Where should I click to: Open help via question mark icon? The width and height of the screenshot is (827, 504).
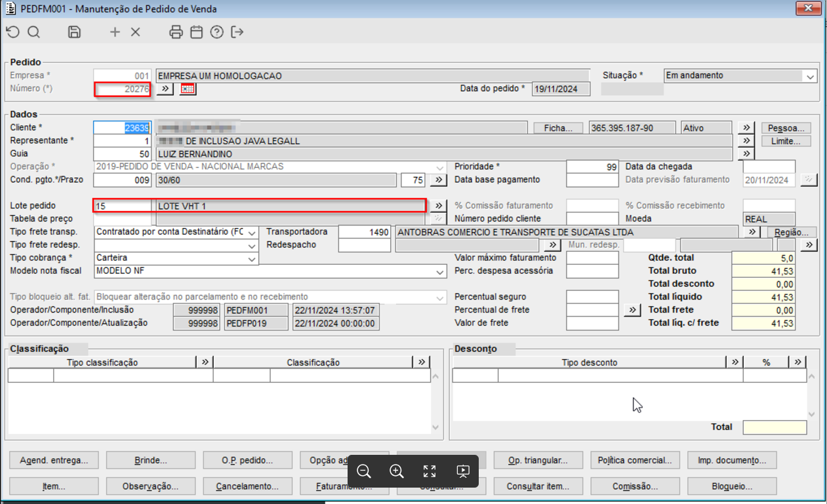[x=216, y=32]
